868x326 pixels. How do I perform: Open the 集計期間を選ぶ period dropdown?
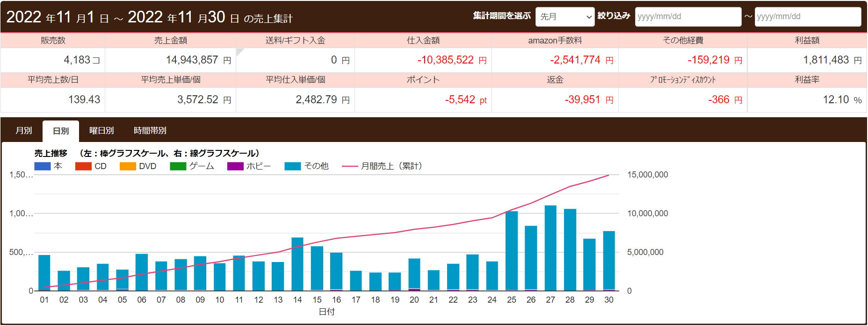point(564,17)
